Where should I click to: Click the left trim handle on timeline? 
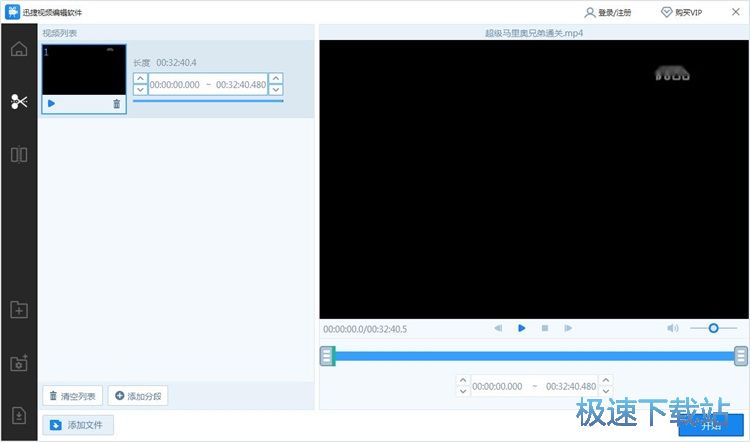[327, 356]
